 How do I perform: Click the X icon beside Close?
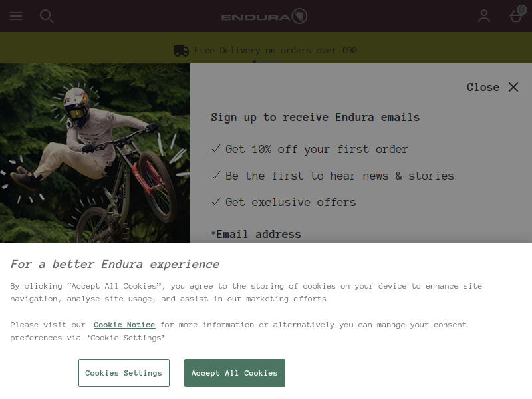[513, 87]
